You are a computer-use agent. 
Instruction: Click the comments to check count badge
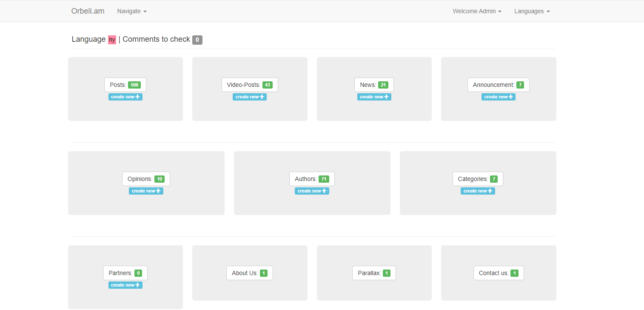point(197,40)
